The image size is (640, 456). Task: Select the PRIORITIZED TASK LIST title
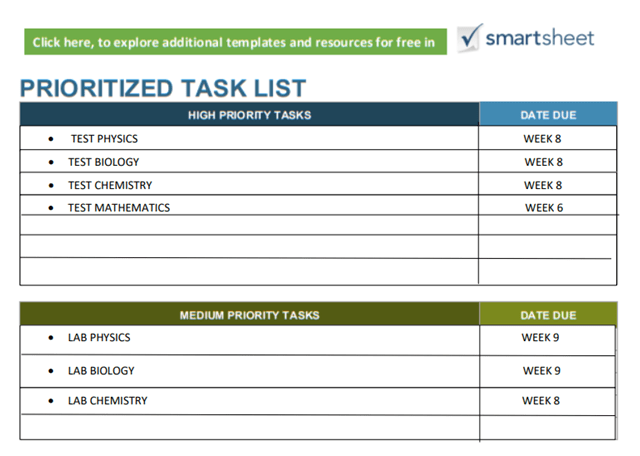[x=163, y=87]
